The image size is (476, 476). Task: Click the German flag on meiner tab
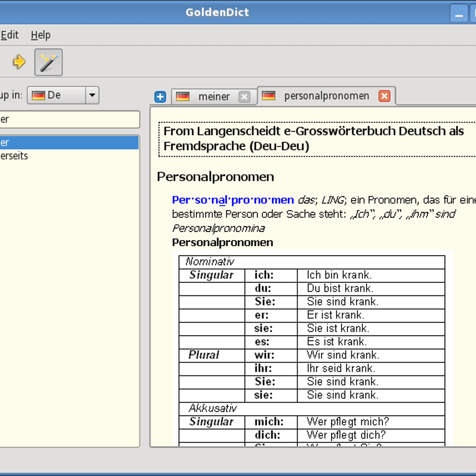click(x=183, y=96)
